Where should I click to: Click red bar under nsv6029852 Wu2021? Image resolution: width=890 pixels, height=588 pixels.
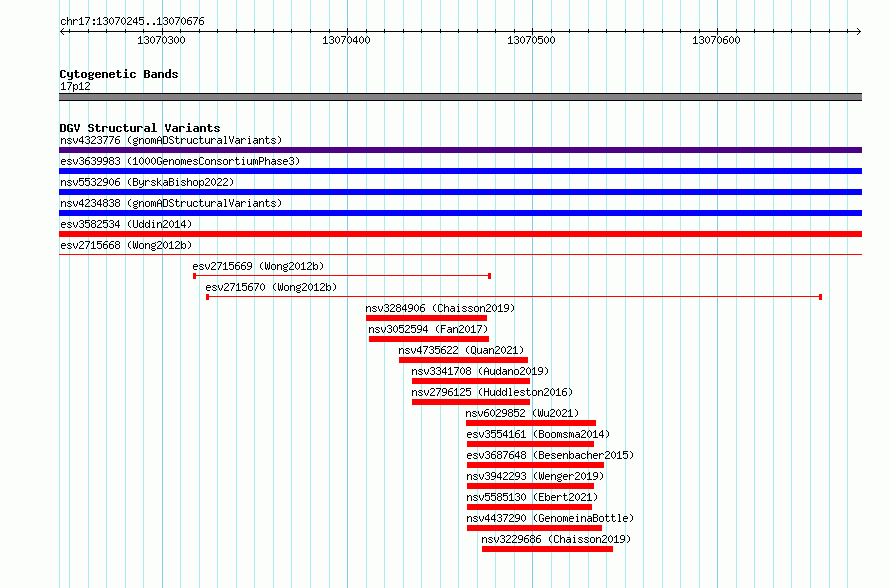point(531,423)
